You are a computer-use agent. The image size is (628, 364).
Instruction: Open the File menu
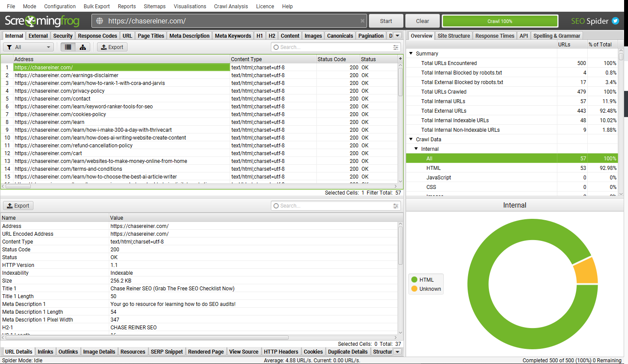coord(11,6)
